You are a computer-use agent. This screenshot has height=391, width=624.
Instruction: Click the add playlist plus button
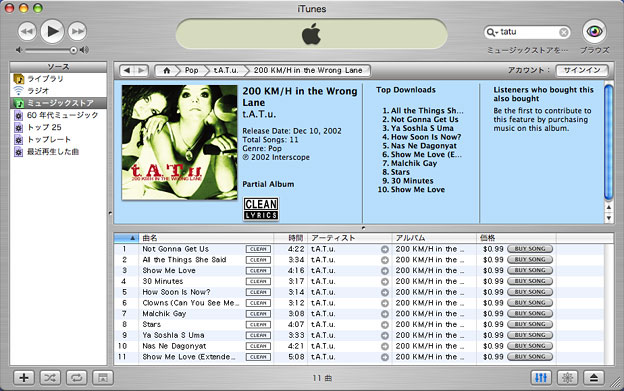tap(24, 377)
